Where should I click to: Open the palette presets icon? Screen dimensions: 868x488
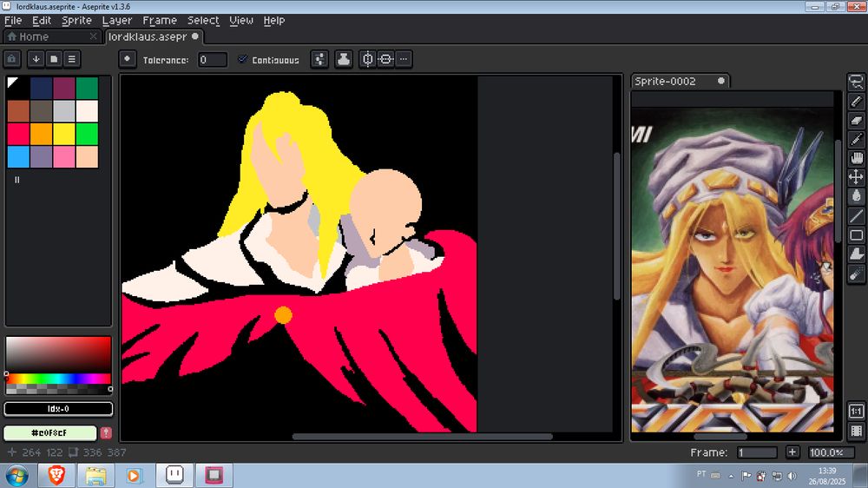pos(54,59)
